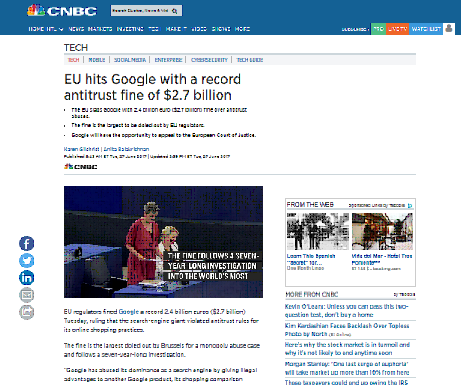Click 'FROM THE WEB' heading
Screen dimensions: 461x385
pos(310,205)
